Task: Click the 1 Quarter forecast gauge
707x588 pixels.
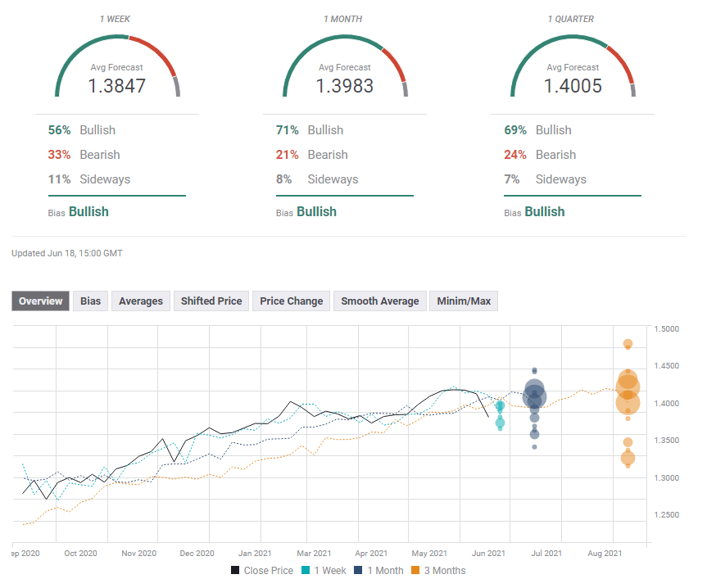Action: pyautogui.click(x=573, y=67)
